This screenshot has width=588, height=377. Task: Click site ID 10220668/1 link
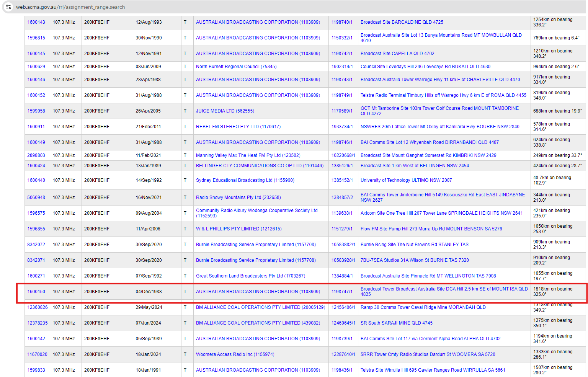pyautogui.click(x=343, y=155)
